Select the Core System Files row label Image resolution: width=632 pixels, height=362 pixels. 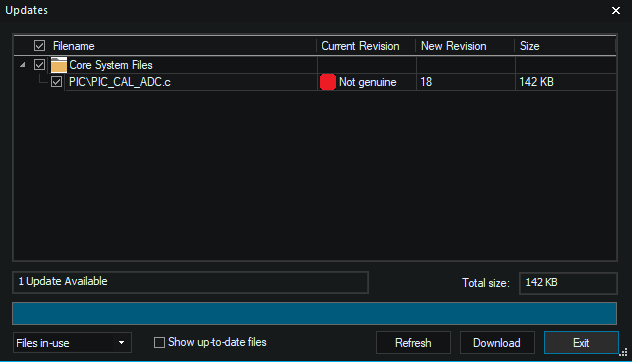coord(111,65)
